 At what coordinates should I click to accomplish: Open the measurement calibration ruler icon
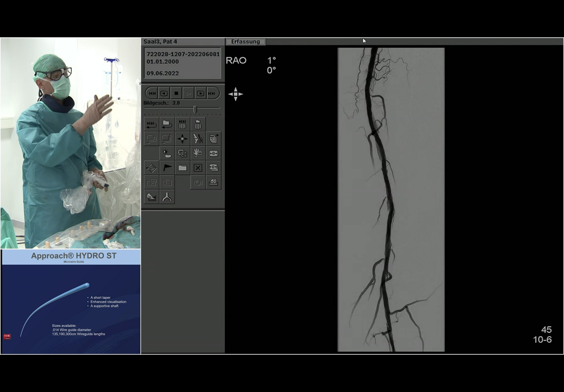tap(152, 197)
